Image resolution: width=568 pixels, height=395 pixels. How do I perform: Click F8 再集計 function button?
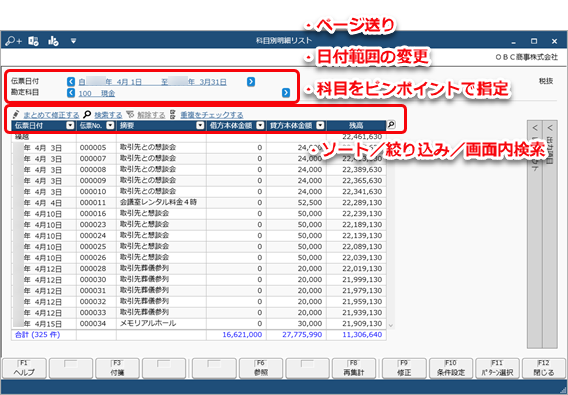coord(354,368)
